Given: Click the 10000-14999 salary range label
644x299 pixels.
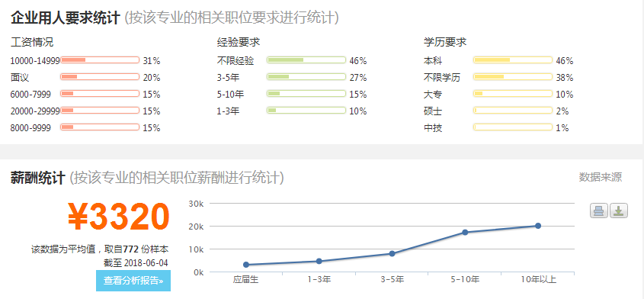Looking at the screenshot, I should click(x=35, y=61).
